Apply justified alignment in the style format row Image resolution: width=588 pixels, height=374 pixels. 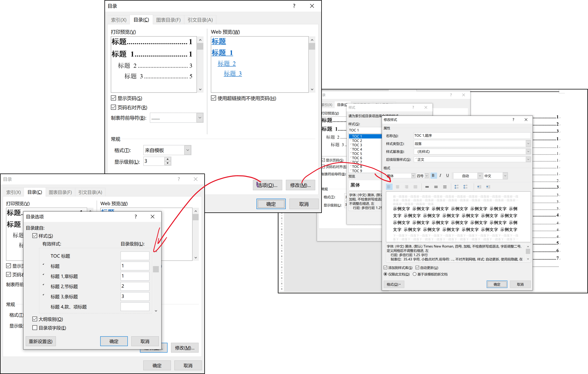click(x=415, y=187)
